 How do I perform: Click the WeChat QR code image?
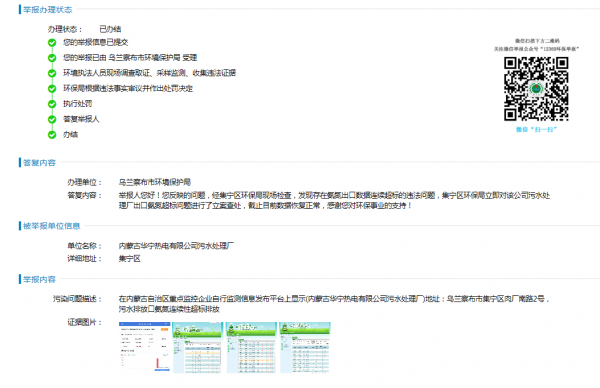tap(536, 89)
